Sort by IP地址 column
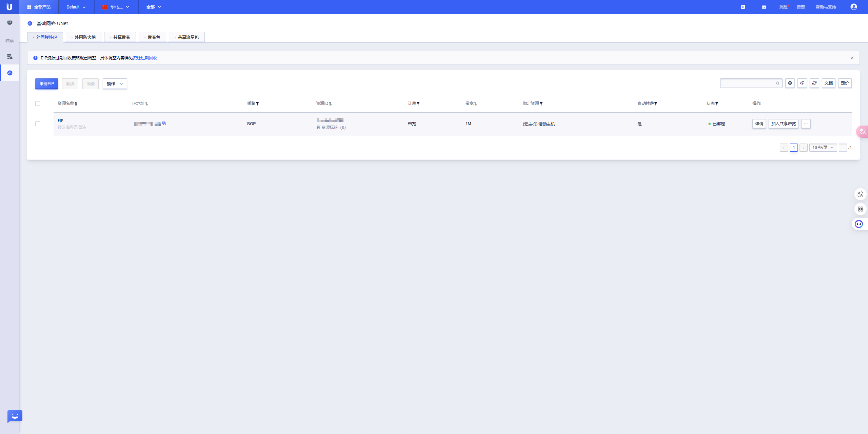 146,104
